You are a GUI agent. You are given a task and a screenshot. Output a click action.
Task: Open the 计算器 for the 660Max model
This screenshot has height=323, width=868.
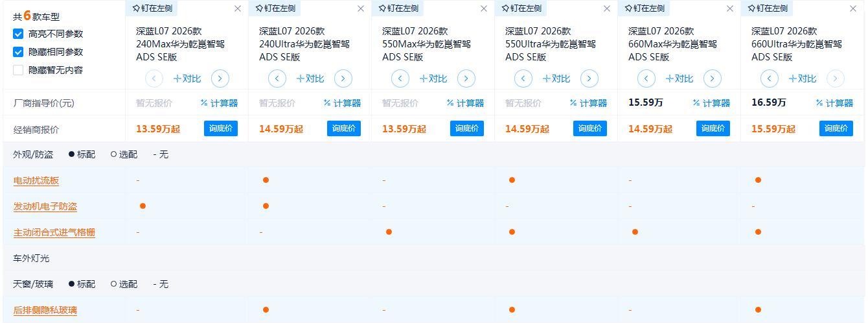click(711, 103)
